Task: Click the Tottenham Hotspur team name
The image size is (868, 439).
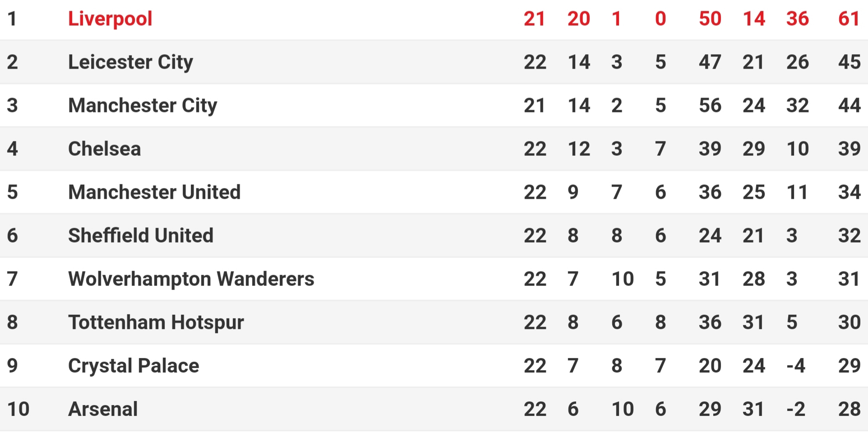Action: pos(156,322)
